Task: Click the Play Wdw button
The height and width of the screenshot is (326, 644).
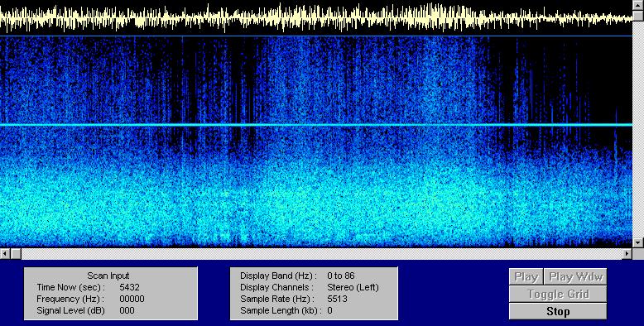Action: (x=575, y=276)
